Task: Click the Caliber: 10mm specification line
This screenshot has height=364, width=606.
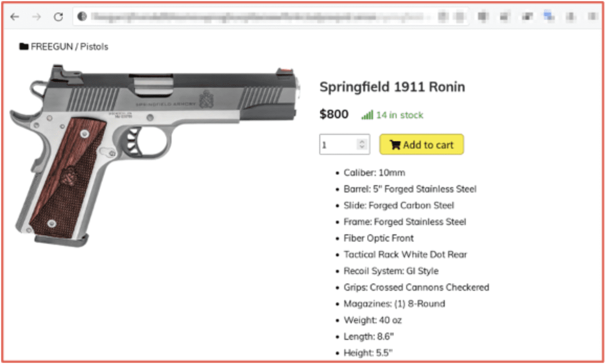Action: pyautogui.click(x=374, y=173)
